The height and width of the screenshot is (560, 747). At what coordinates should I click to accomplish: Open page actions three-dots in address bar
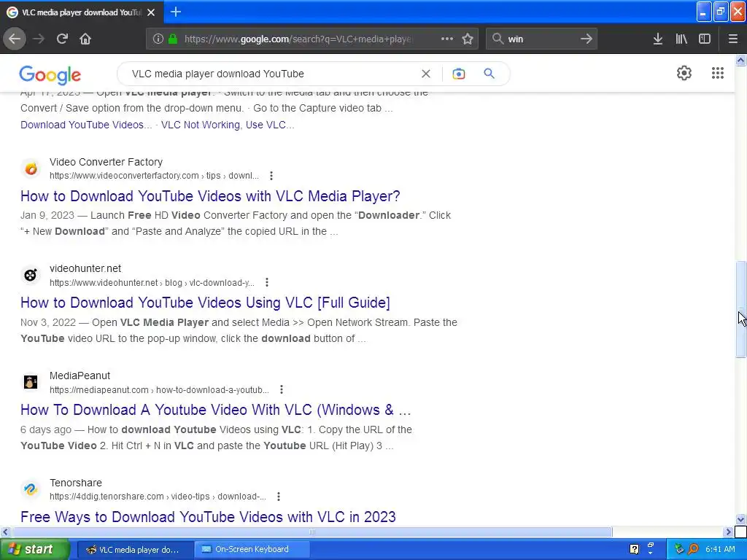[x=447, y=39]
